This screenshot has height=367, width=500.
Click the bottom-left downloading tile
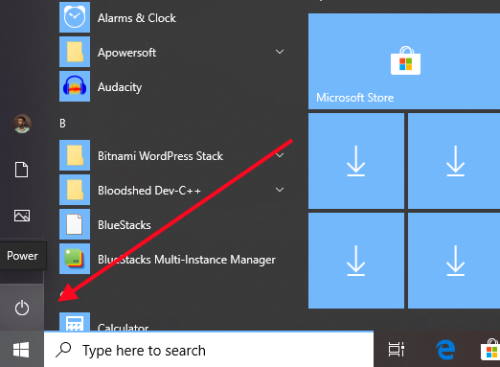(356, 261)
